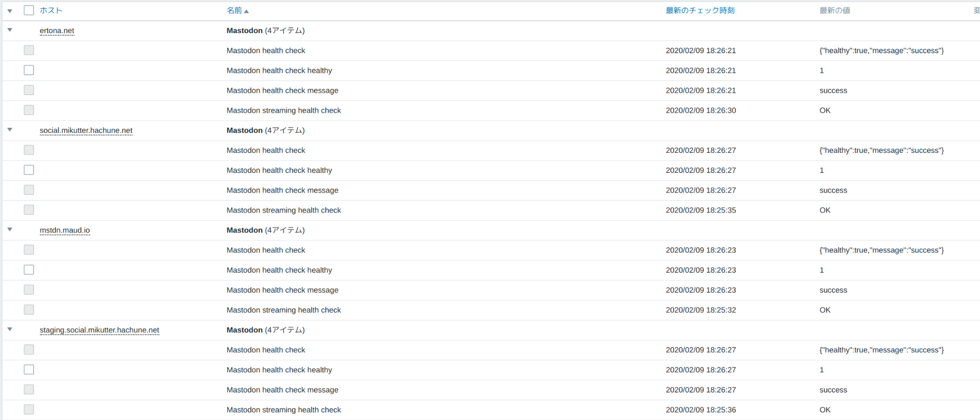
Task: Check mstdn.maud.io Mastodon health check healthy
Action: coord(29,270)
